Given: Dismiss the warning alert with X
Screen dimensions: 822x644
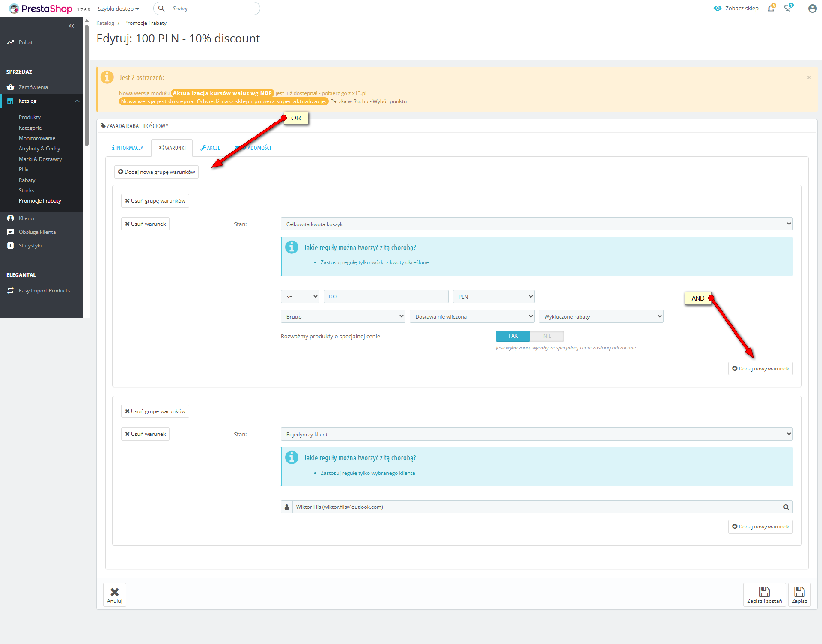Looking at the screenshot, I should 809,78.
